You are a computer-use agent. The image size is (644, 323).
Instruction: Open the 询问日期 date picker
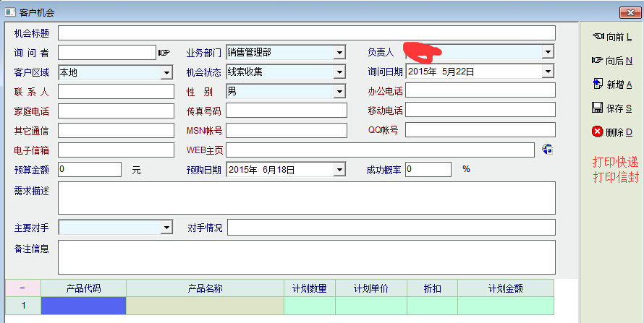pos(548,72)
